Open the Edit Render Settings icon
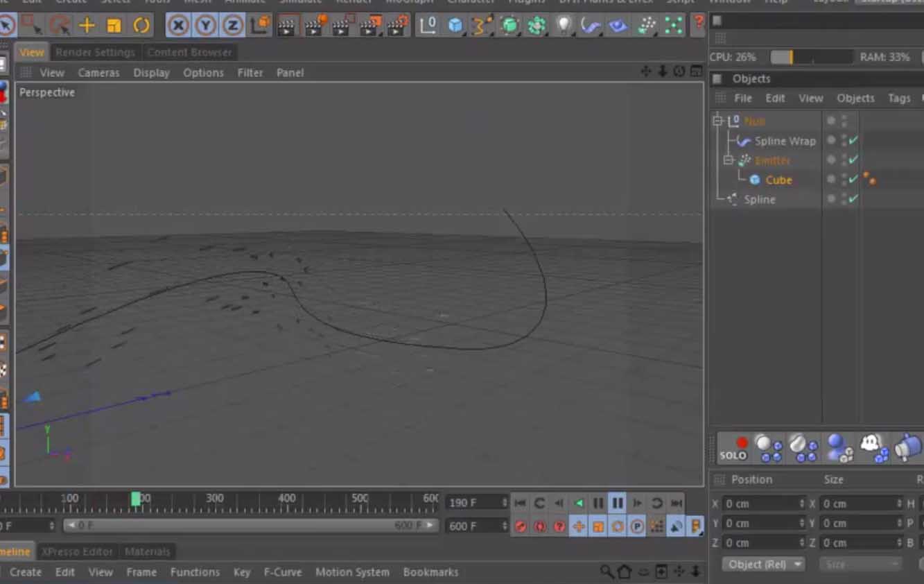Image resolution: width=924 pixels, height=584 pixels. pos(398,26)
